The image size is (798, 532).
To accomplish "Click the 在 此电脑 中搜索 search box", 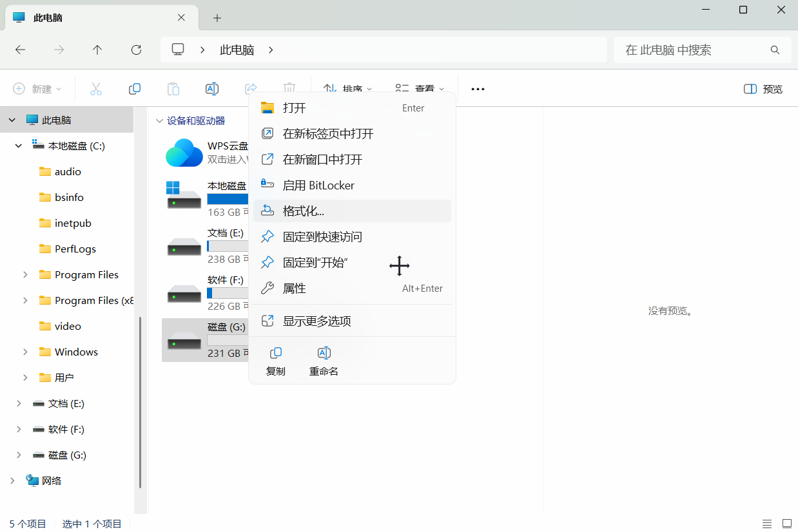I will pos(693,50).
